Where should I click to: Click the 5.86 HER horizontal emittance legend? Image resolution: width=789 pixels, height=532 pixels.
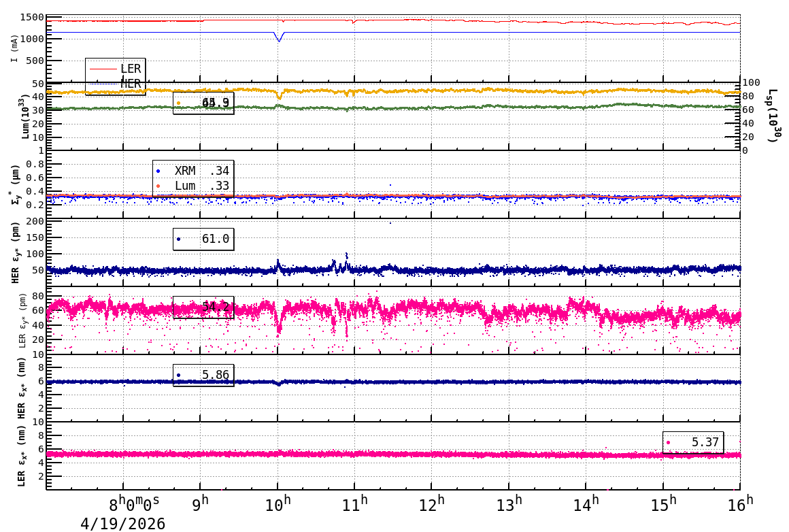(203, 375)
